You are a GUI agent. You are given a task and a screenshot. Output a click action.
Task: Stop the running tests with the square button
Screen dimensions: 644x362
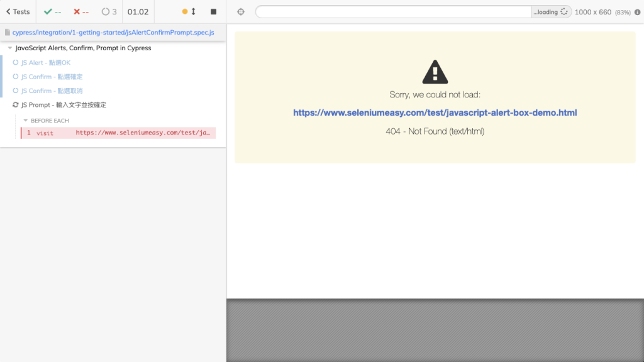(214, 11)
